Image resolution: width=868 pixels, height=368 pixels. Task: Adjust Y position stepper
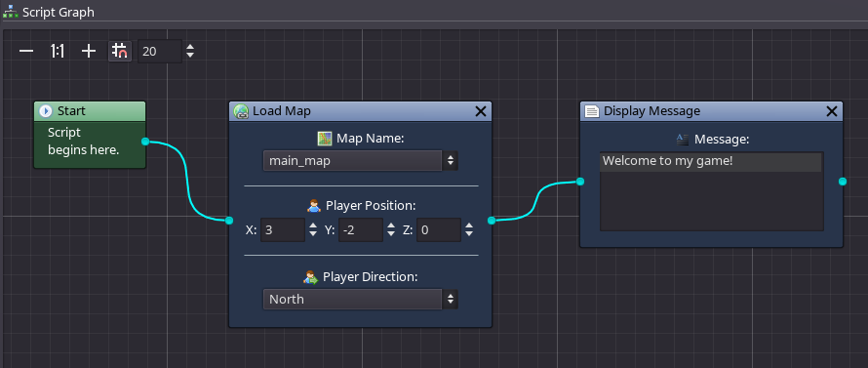(x=391, y=230)
